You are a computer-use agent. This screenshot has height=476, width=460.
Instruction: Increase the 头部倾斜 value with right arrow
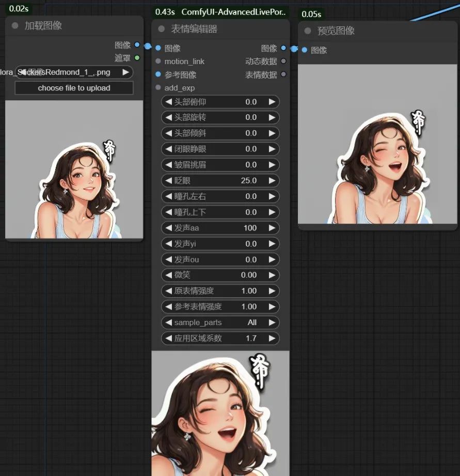pyautogui.click(x=272, y=133)
